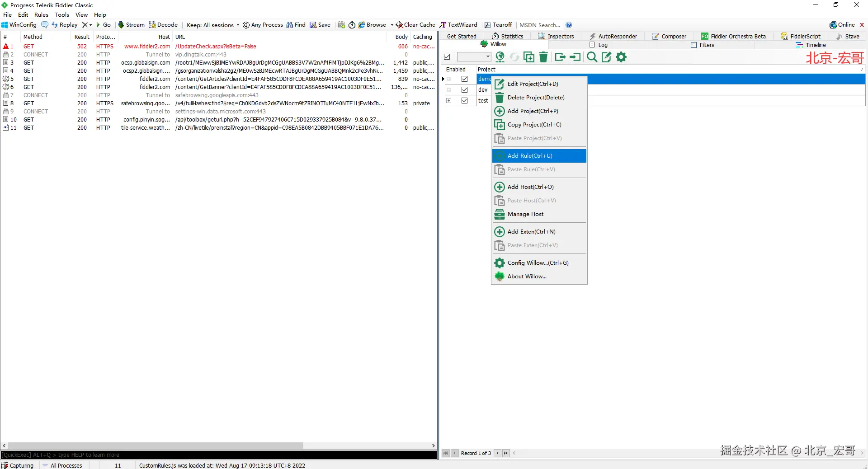This screenshot has height=469, width=868.
Task: Click Clear Cache toolbar button
Action: point(415,25)
